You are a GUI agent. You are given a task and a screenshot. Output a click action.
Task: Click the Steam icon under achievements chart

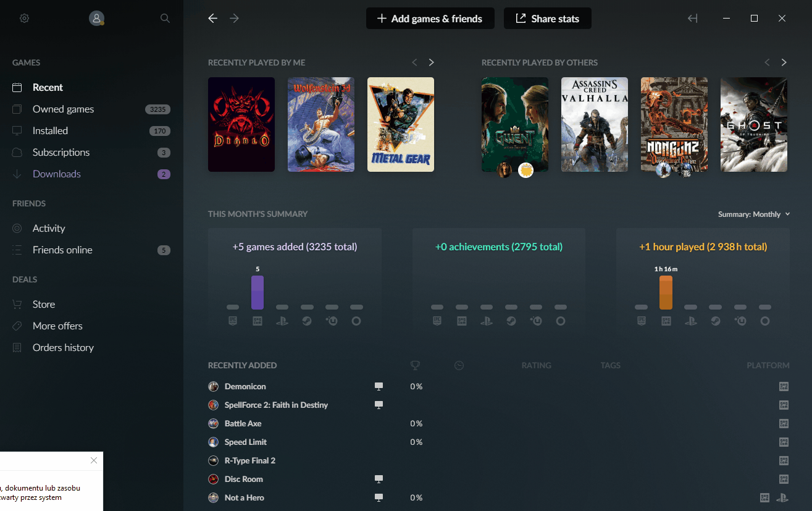(511, 321)
